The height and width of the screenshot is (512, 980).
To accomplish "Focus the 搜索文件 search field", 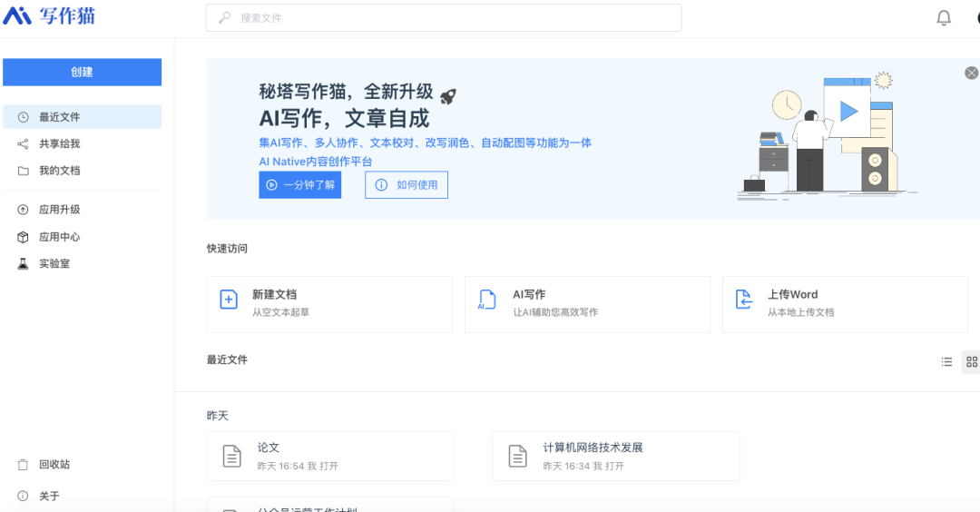I will [x=444, y=17].
